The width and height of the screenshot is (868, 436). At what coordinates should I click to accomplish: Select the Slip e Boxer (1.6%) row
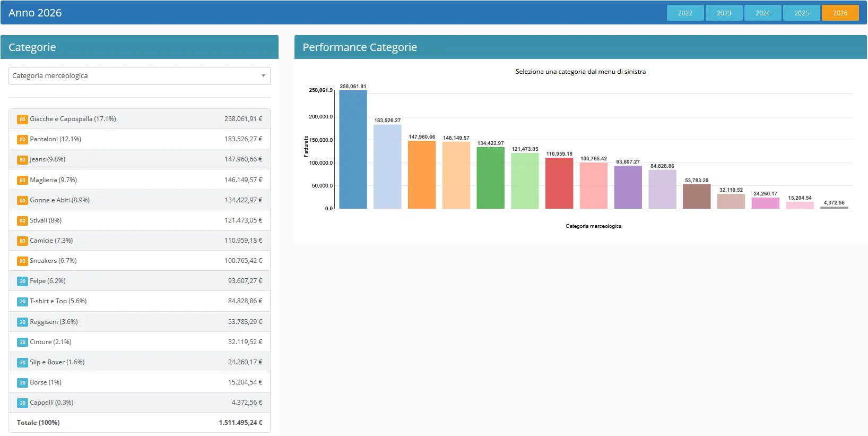pyautogui.click(x=140, y=362)
